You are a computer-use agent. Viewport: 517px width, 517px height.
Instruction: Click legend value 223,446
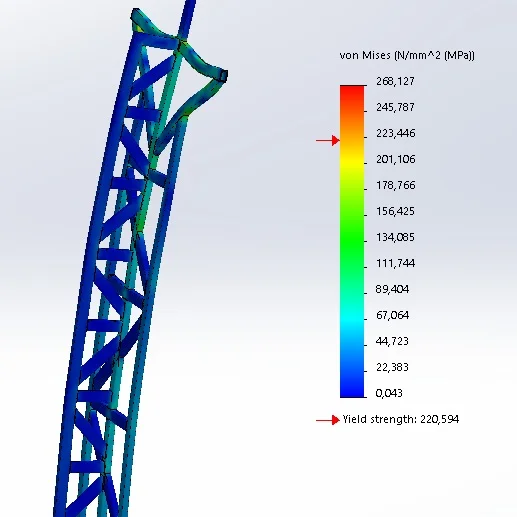pos(396,133)
